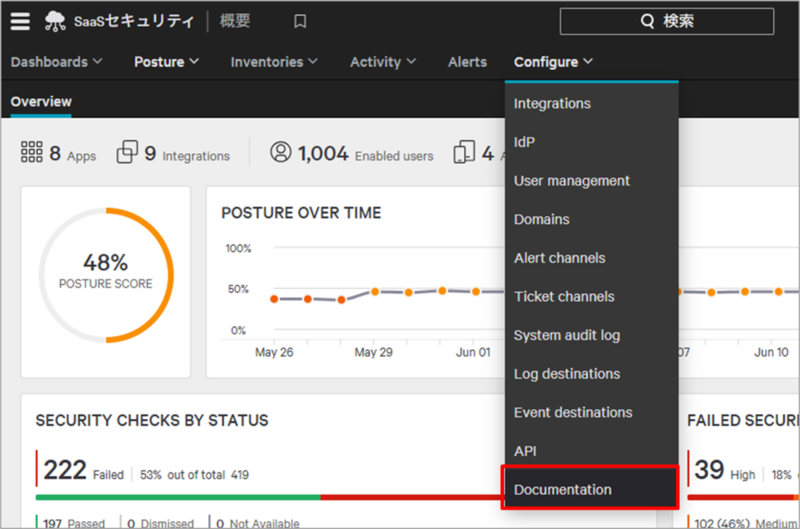Choose Integrations from Configure menu
The width and height of the screenshot is (800, 529).
pos(592,104)
